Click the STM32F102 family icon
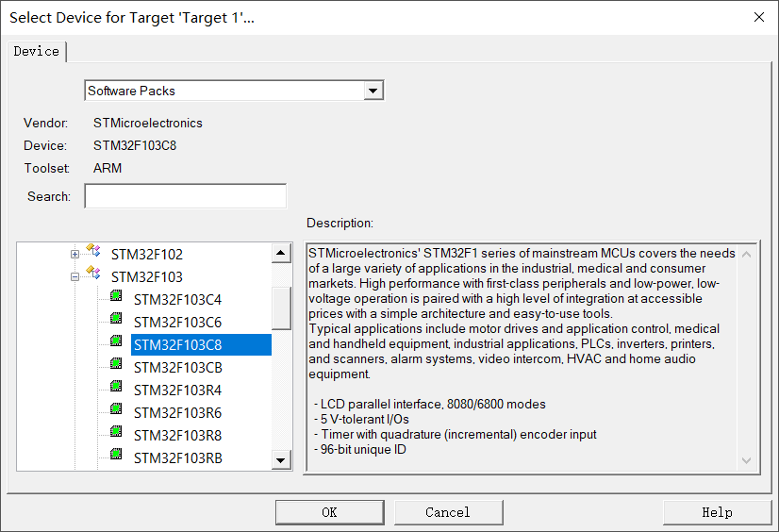Viewport: 779px width, 532px height. pos(93,249)
